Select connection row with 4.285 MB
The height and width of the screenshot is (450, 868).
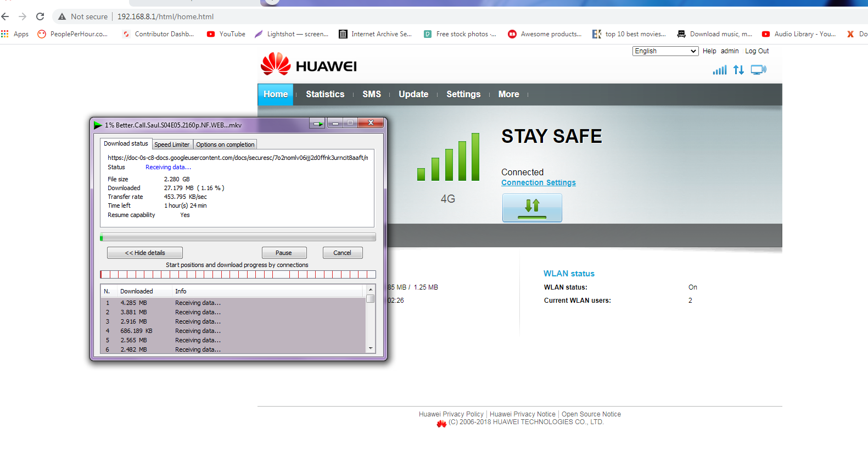click(233, 303)
